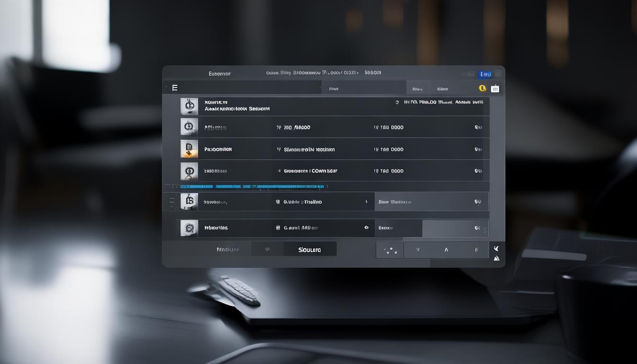Open the hamburger menu at top left
637x364 pixels.
click(x=175, y=88)
